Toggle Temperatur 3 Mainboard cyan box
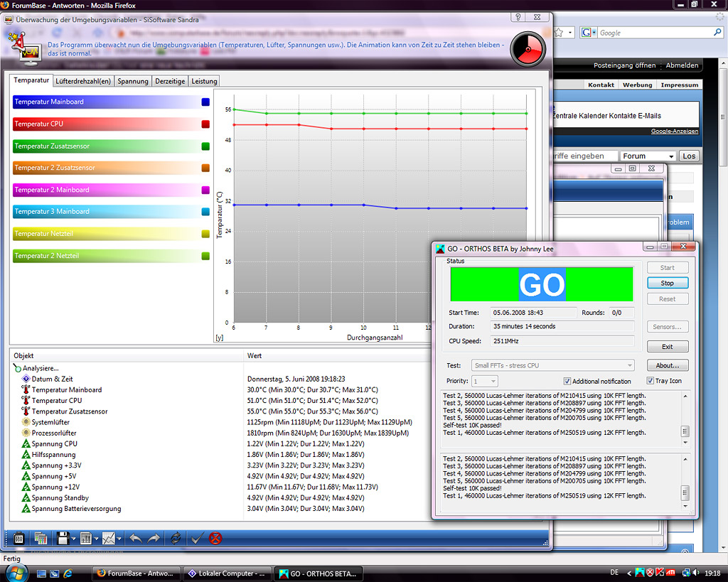Viewport: 728px width, 582px height. coord(205,212)
